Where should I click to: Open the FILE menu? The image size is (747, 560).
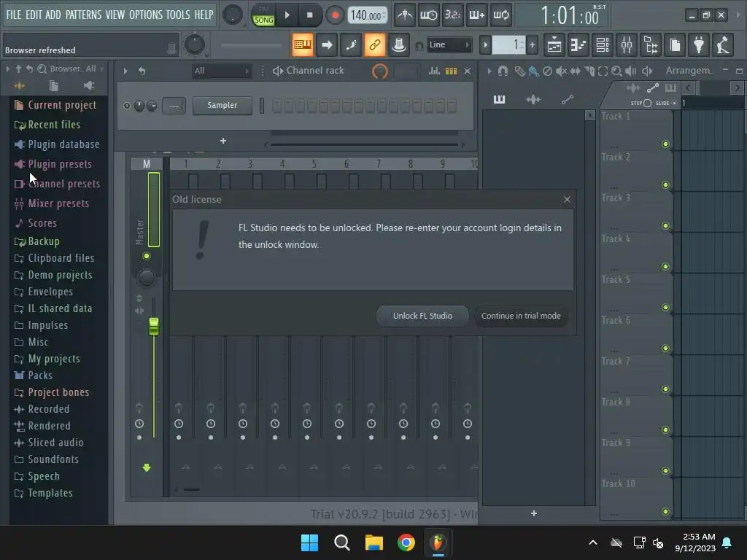click(14, 15)
